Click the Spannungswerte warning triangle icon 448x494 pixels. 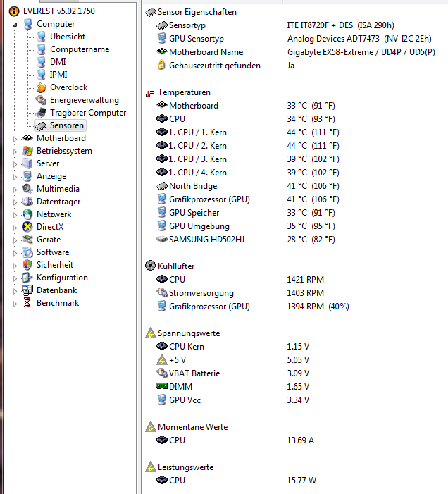point(151,333)
